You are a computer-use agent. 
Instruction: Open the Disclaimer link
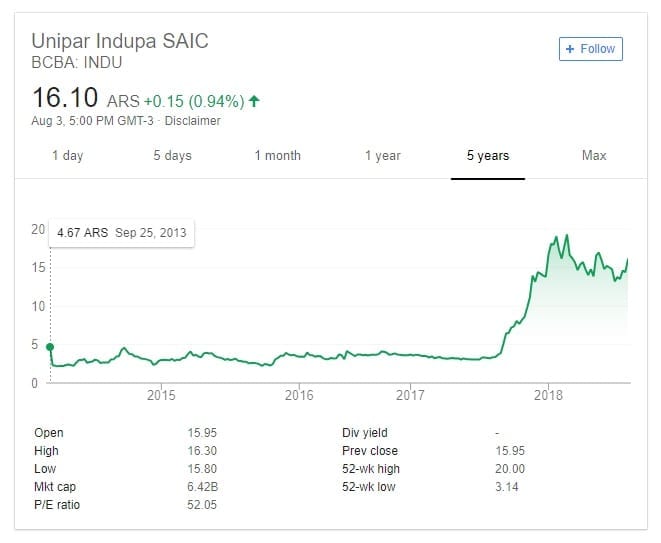pos(193,121)
